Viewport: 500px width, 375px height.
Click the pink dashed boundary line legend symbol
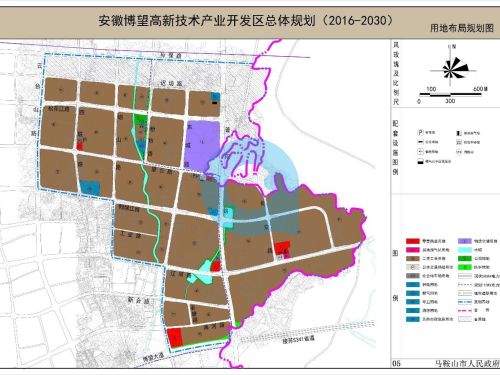click(465, 310)
